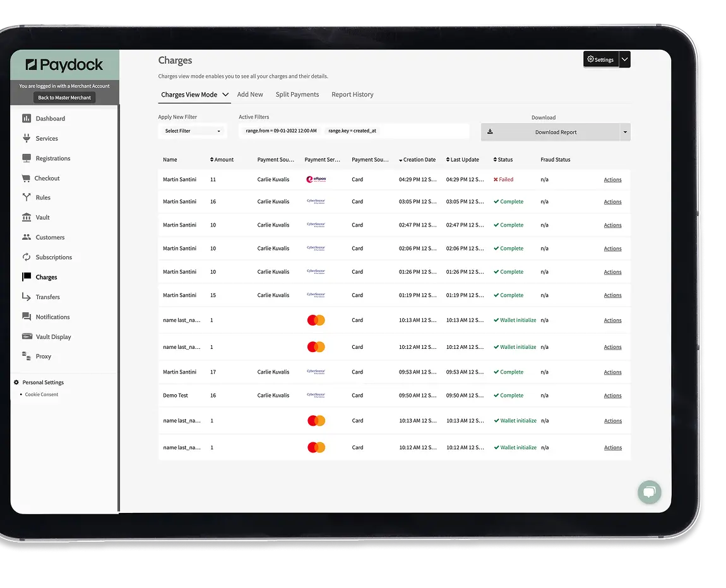Click the Demo Test name cell

(176, 396)
